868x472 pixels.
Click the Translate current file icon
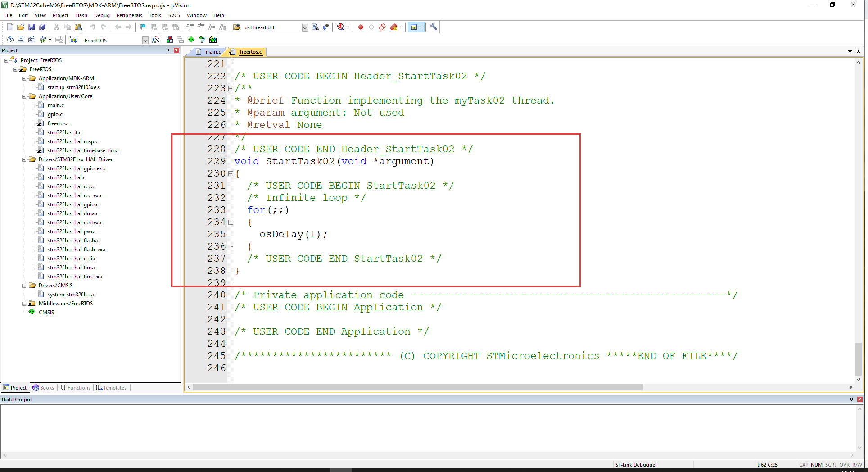(x=10, y=40)
